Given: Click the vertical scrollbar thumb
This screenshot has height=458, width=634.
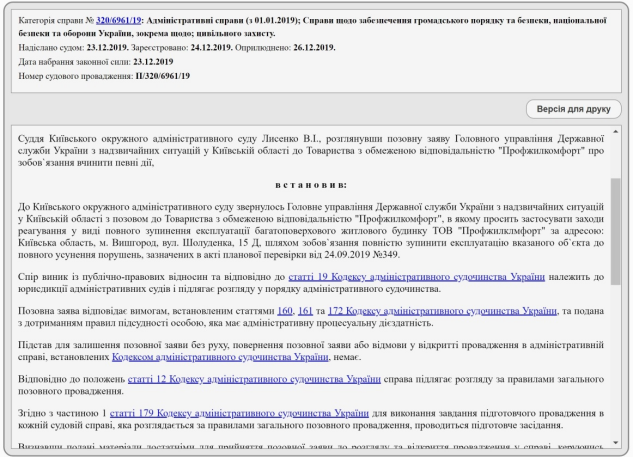Looking at the screenshot, I should click(615, 231).
